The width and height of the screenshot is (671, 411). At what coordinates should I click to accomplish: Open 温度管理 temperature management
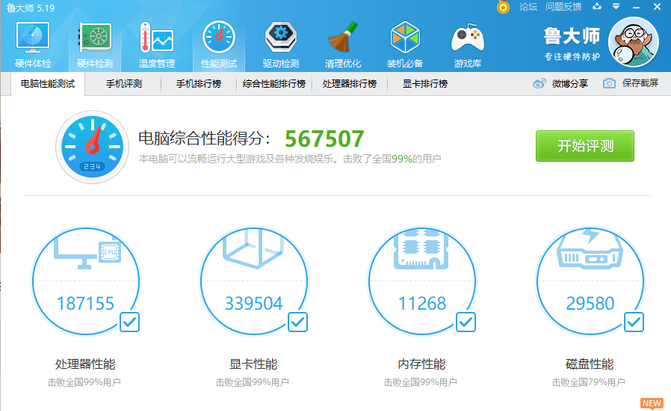(x=156, y=44)
